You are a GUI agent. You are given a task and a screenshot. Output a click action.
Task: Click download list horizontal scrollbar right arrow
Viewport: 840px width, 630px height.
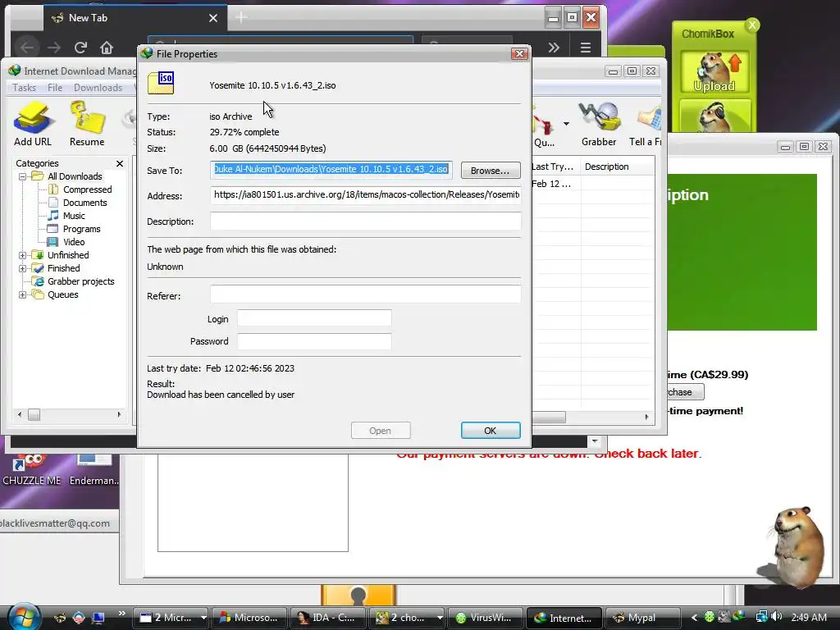[646, 417]
